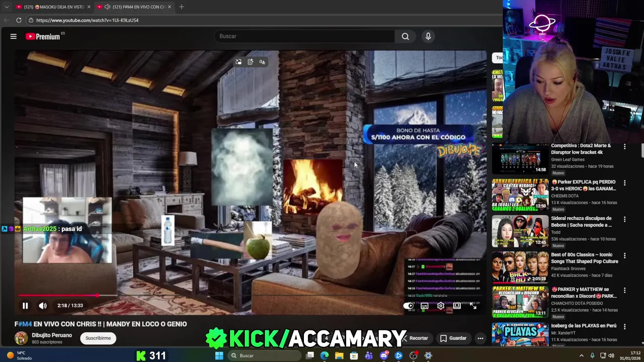Pause the video playback

click(x=25, y=306)
